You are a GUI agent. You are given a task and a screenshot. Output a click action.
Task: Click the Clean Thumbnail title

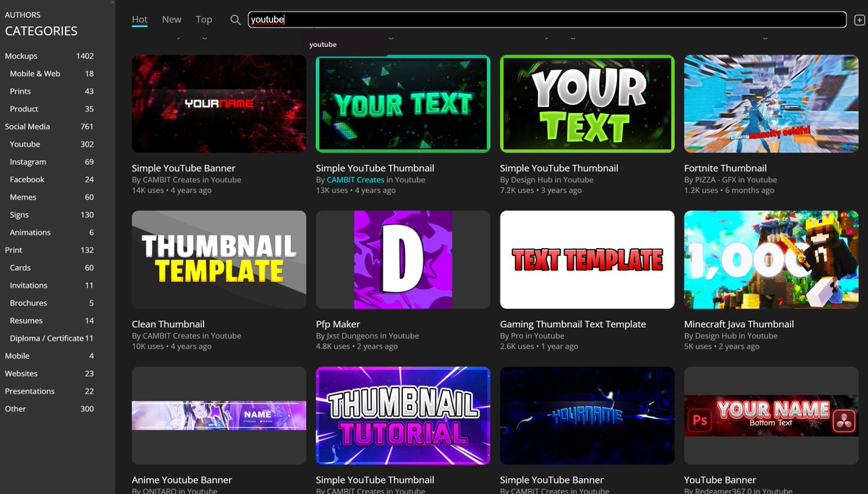pyautogui.click(x=168, y=324)
